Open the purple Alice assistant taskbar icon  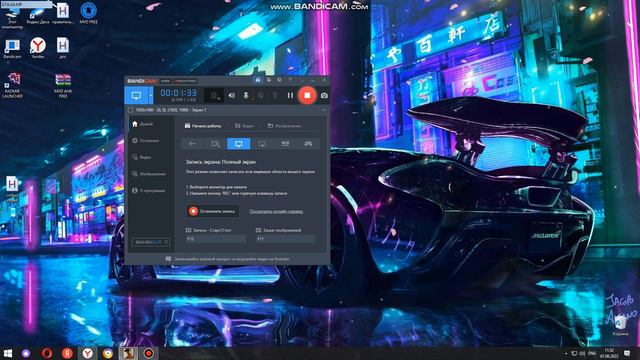tap(26, 353)
